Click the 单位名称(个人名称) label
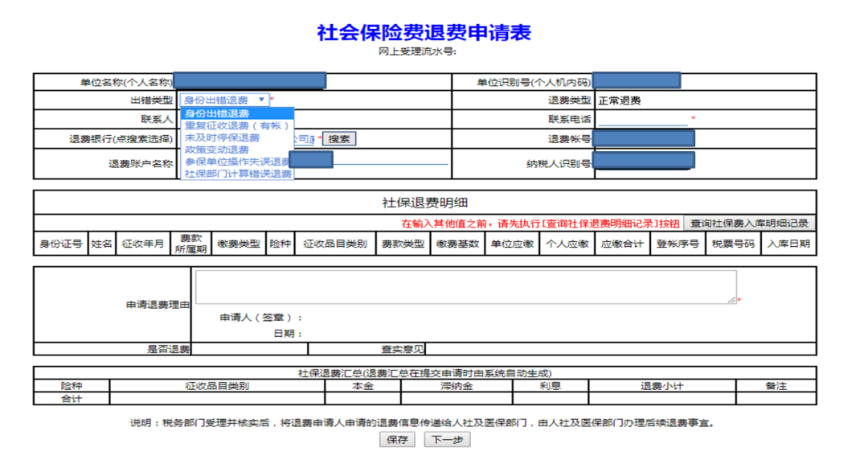The height and width of the screenshot is (464, 868). (126, 83)
